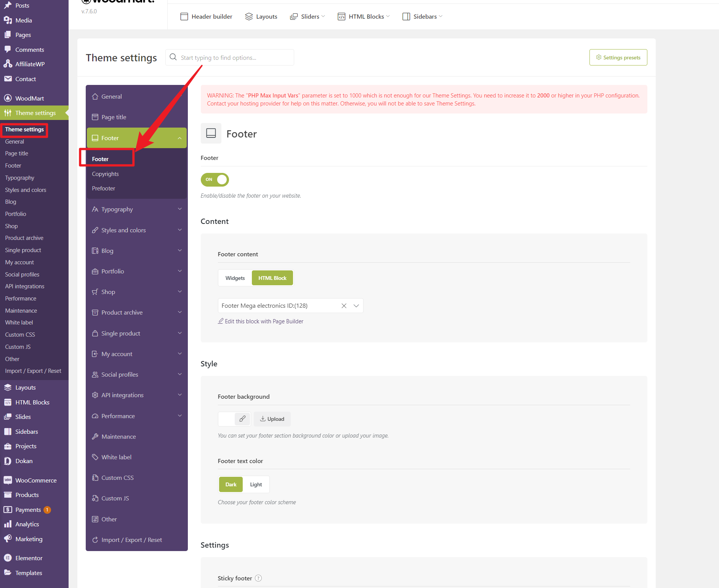This screenshot has height=588, width=719.
Task: Click the Marketing megaphone icon
Action: (x=8, y=539)
